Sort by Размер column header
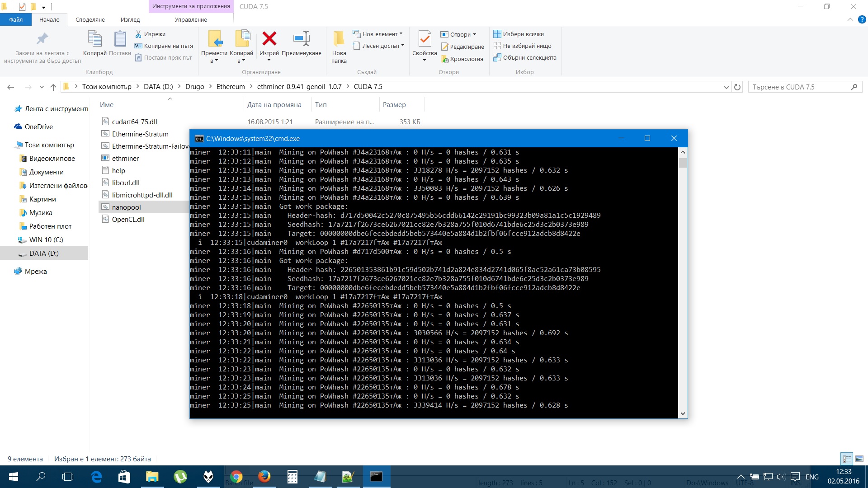The image size is (868, 488). click(x=394, y=105)
